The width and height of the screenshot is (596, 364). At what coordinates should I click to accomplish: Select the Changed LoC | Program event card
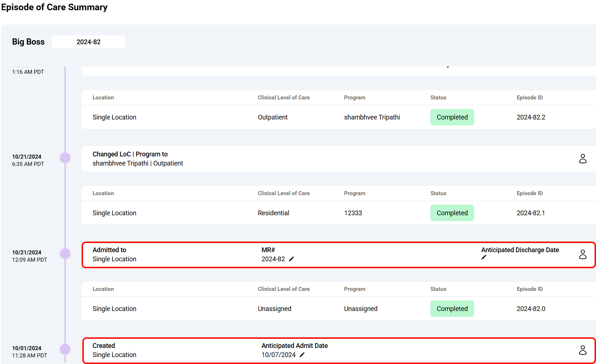pyautogui.click(x=329, y=159)
